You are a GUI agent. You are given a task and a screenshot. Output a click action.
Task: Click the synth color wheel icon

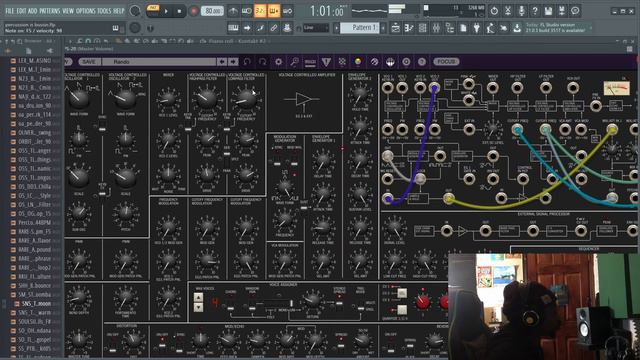point(358,62)
